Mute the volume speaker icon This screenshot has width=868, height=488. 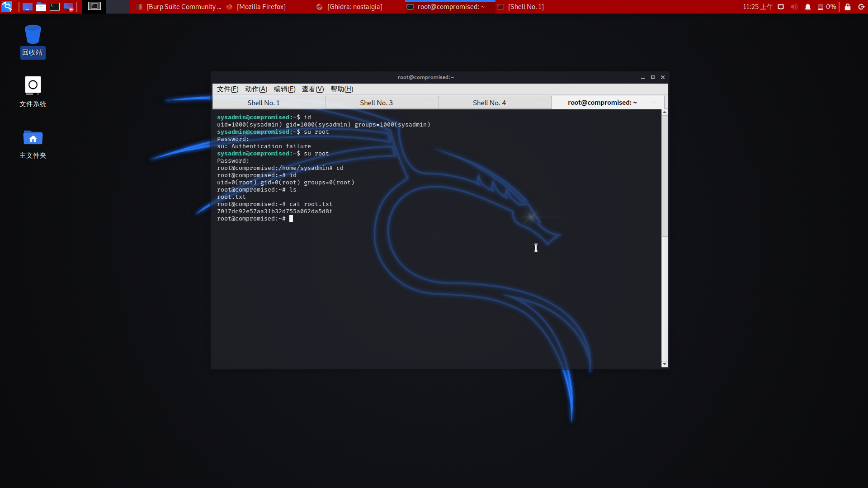(x=794, y=7)
